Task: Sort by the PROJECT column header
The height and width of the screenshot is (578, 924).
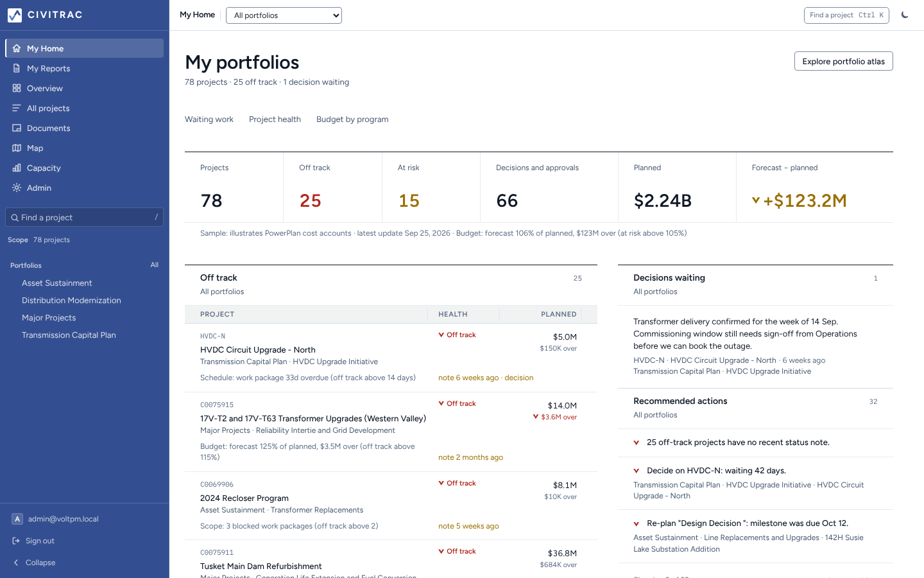Action: (x=218, y=315)
